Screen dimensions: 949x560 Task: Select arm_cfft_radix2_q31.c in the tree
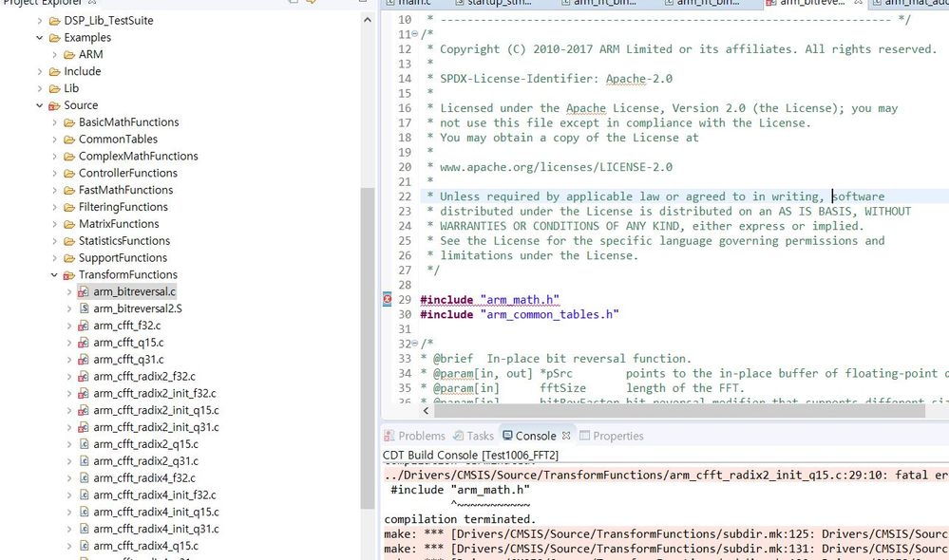146,461
